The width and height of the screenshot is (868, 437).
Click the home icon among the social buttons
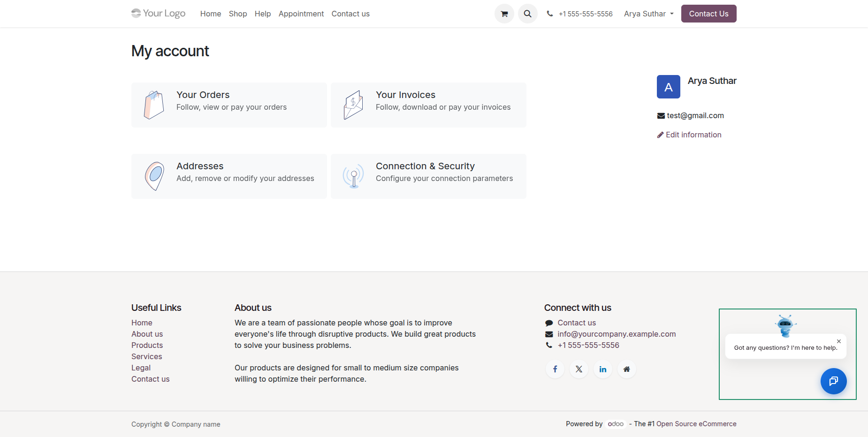627,369
